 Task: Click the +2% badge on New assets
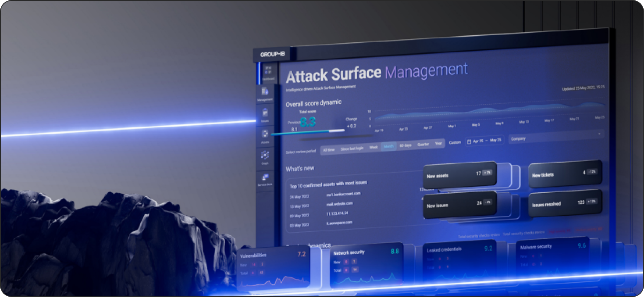click(x=487, y=173)
